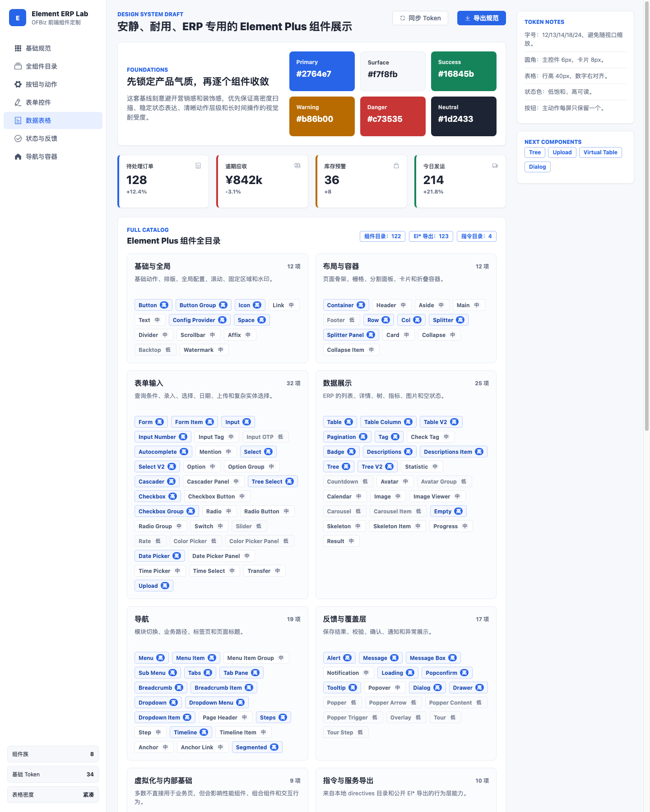
Task: Click the pen icon beside 表单控件
Action: pyautogui.click(x=18, y=102)
